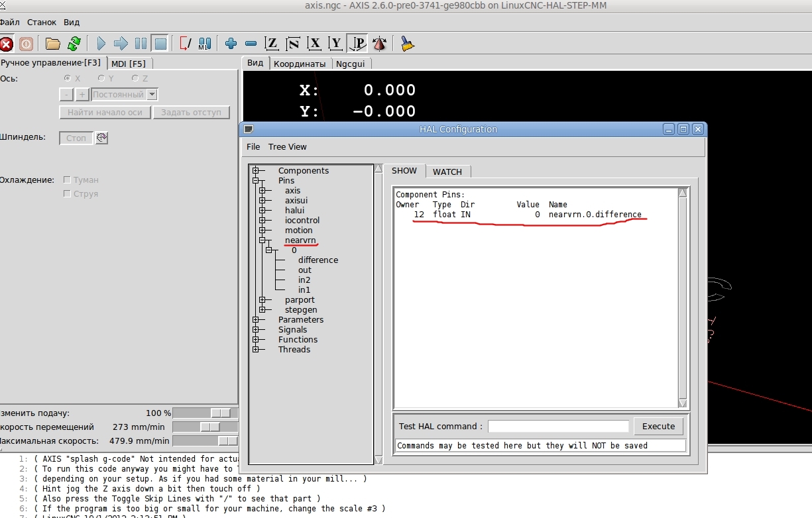This screenshot has height=518, width=812.
Task: Stop program execution
Action: tap(160, 44)
